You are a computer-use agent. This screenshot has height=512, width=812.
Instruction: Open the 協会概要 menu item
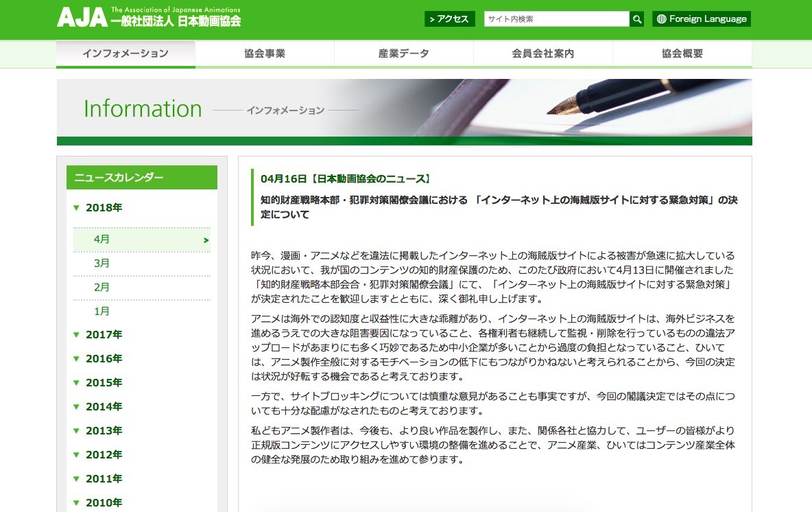point(682,54)
